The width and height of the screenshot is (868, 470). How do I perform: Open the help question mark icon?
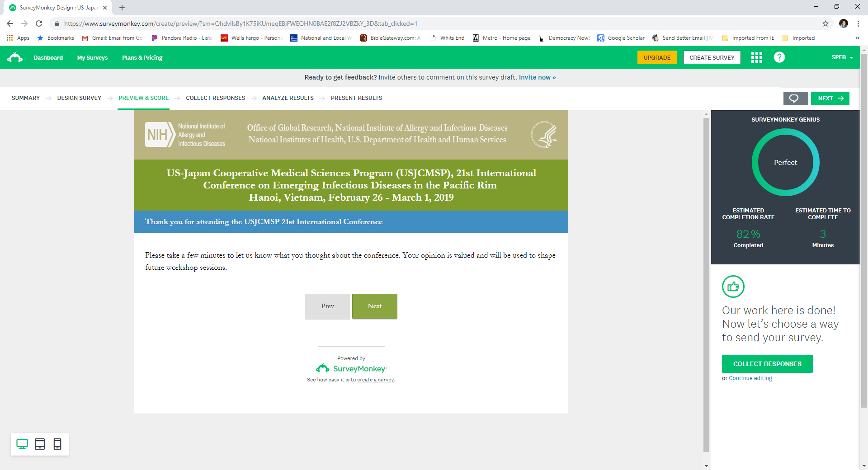pos(779,57)
